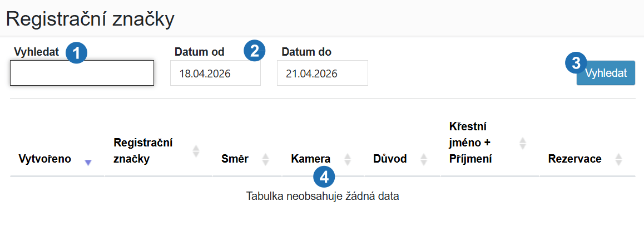Click the numbered marker 4 badge

pos(324,177)
